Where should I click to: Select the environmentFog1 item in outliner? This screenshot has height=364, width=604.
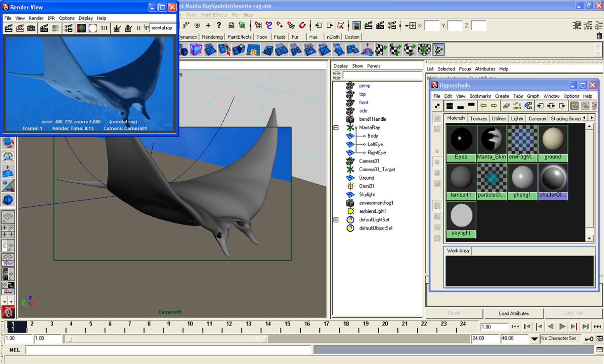click(376, 203)
